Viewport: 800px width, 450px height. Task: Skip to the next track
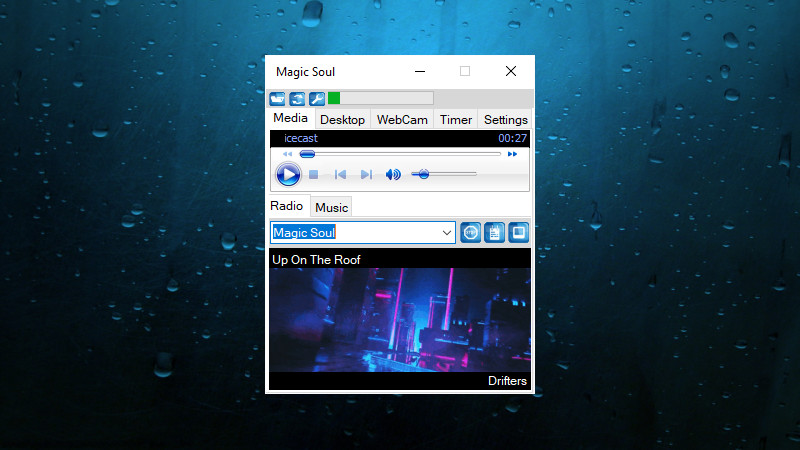pos(366,175)
